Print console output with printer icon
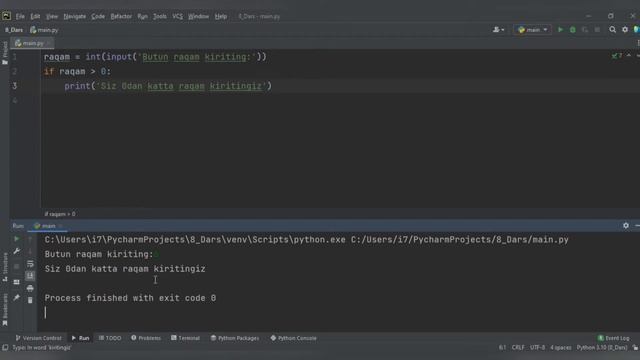The image size is (640, 360). 30,288
